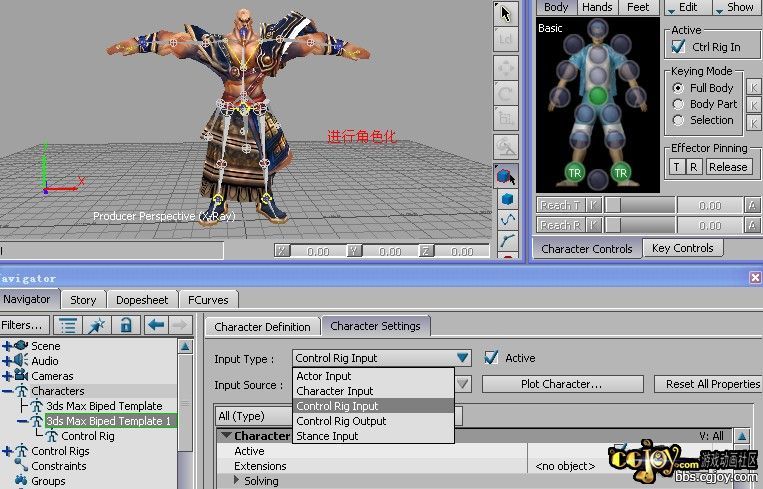Open the Story tab
Screen dimensions: 763x489
pyautogui.click(x=83, y=300)
